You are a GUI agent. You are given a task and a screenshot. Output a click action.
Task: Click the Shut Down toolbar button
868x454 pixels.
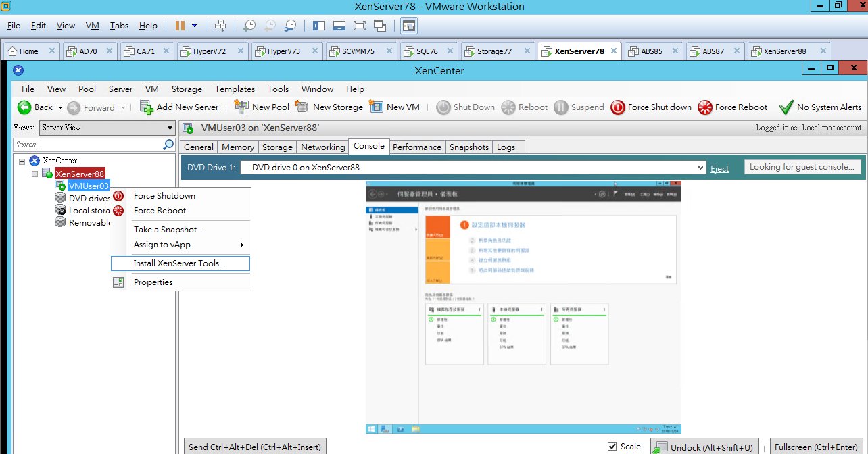[x=466, y=107]
